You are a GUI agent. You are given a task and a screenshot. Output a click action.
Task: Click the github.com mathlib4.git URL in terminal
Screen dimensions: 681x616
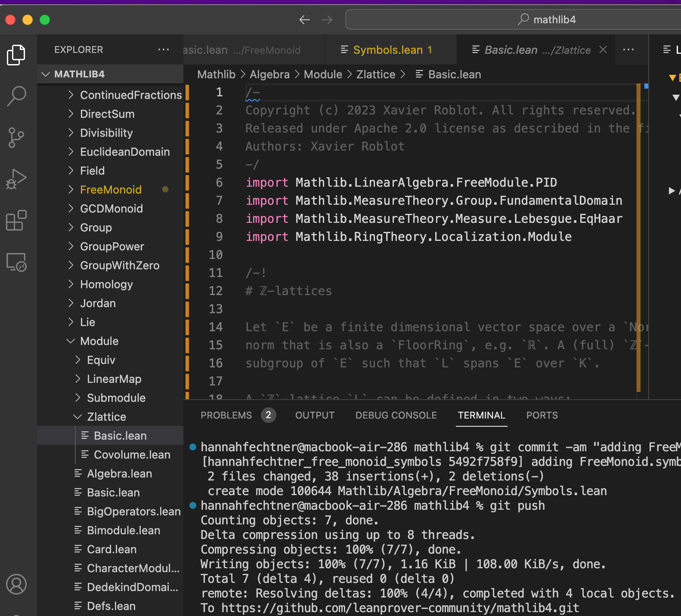(x=400, y=608)
